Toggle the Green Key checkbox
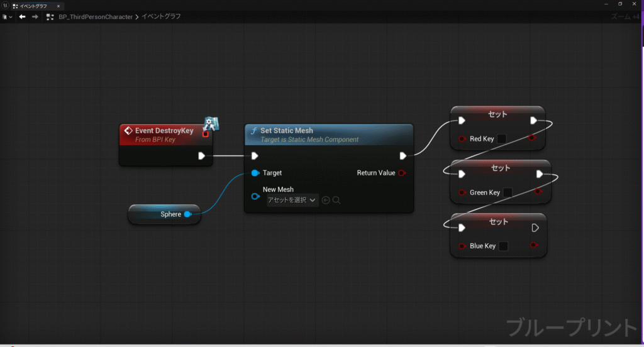644x347 pixels. [508, 192]
